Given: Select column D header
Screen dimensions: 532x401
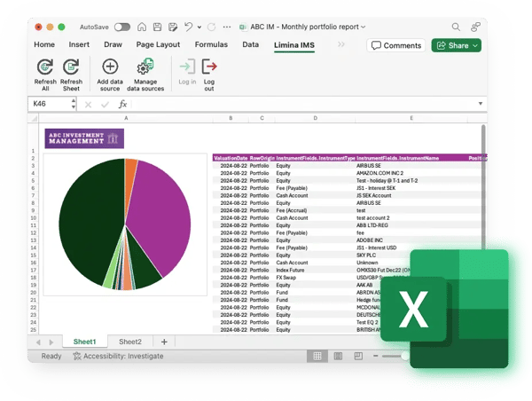Looking at the screenshot, I should pos(315,118).
